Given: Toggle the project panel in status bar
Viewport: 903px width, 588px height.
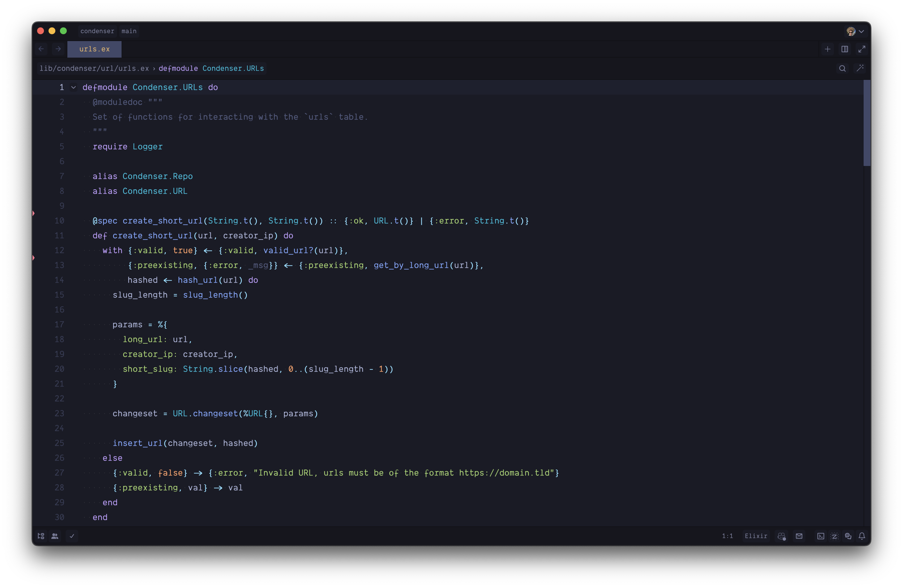Looking at the screenshot, I should pos(41,536).
